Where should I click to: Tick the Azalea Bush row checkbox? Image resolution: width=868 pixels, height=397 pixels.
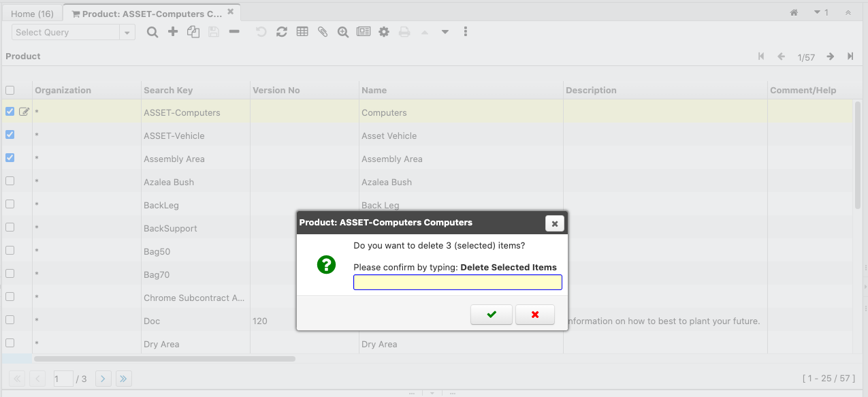(10, 181)
